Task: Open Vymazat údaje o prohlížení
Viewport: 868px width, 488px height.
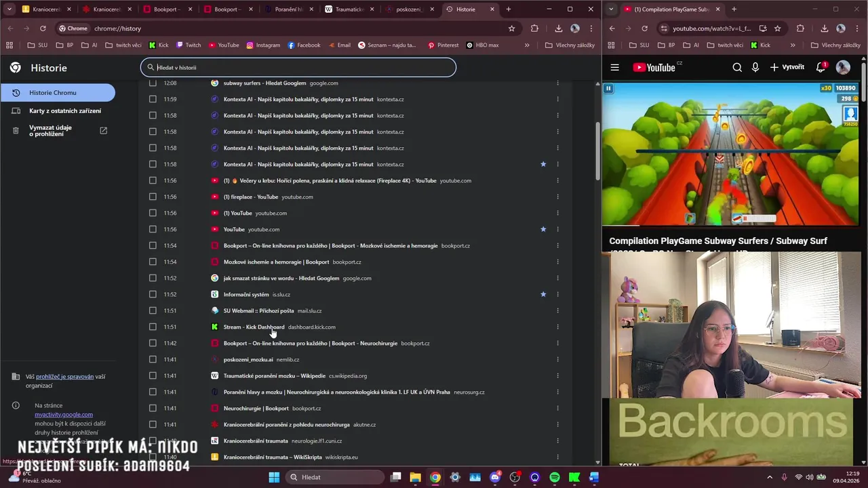Action: point(58,131)
